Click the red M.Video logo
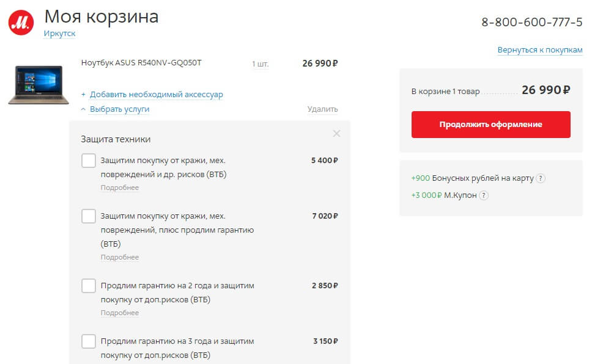The height and width of the screenshot is (364, 592). coord(21,22)
